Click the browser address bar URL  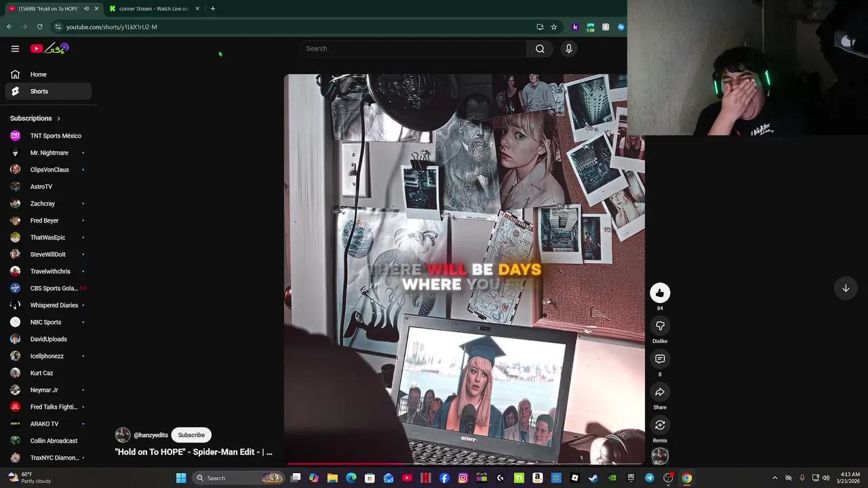pyautogui.click(x=111, y=27)
